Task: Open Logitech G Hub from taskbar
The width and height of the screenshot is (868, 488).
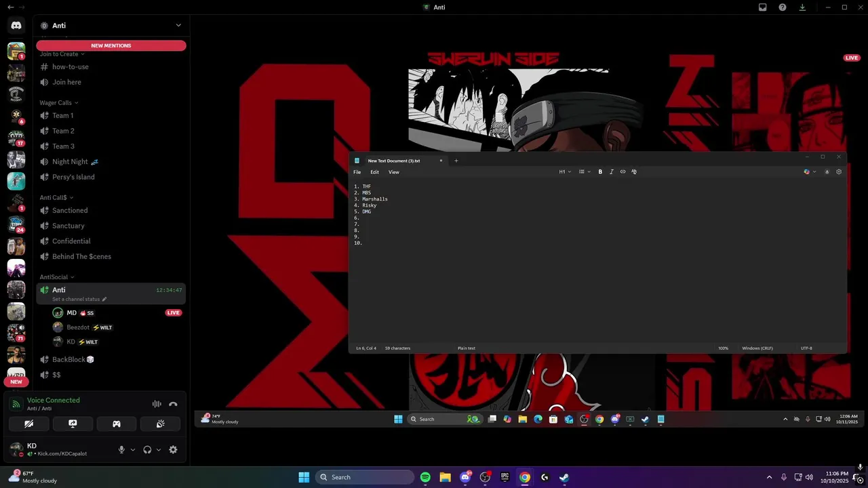Action: click(545, 477)
